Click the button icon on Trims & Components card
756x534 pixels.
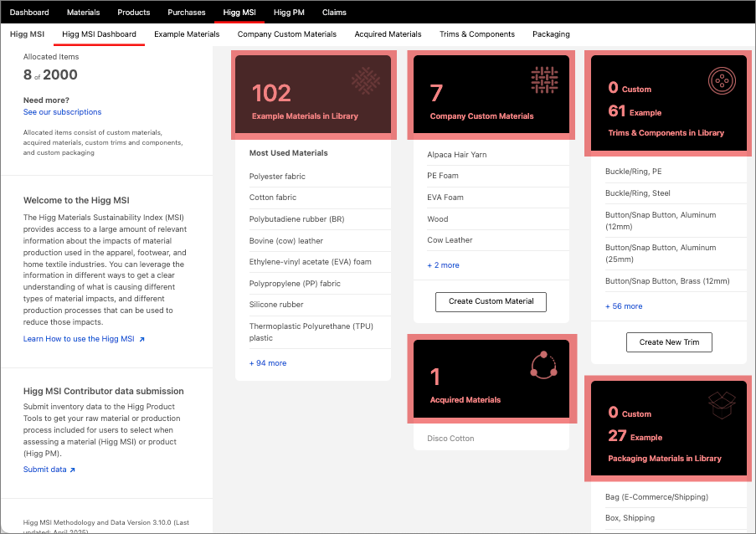click(722, 80)
